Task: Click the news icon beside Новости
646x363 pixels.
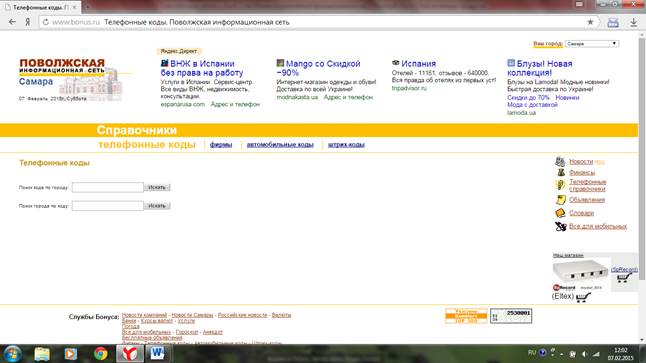Action: click(x=560, y=161)
